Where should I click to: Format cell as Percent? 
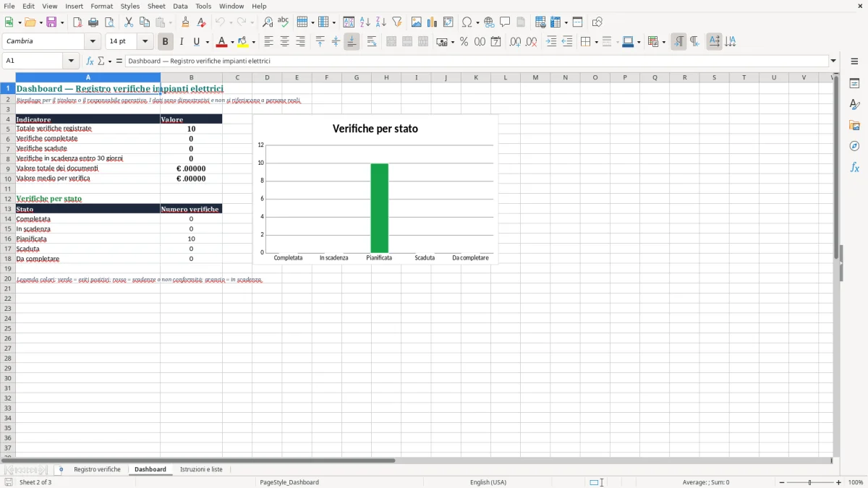464,42
